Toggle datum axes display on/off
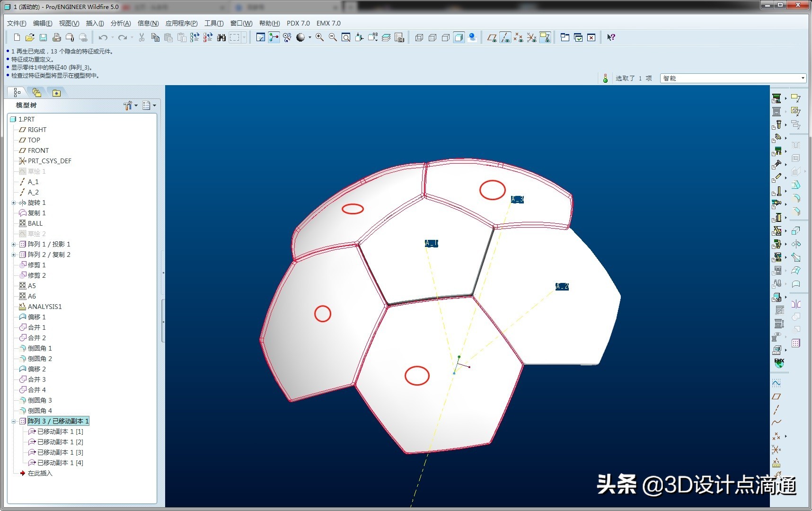 pos(505,37)
